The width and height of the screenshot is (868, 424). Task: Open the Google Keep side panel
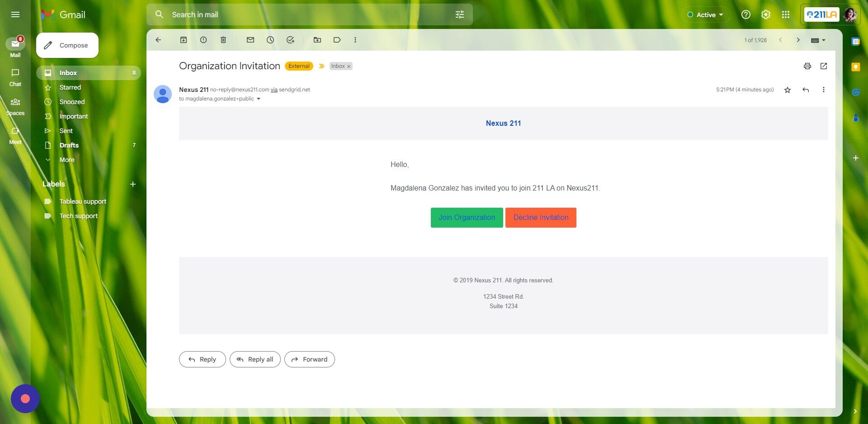point(856,67)
